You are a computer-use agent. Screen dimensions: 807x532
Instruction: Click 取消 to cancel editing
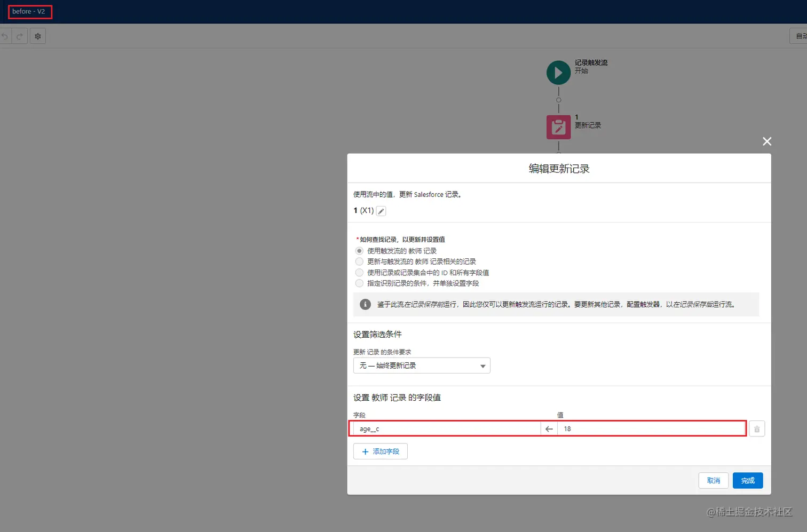coord(714,481)
